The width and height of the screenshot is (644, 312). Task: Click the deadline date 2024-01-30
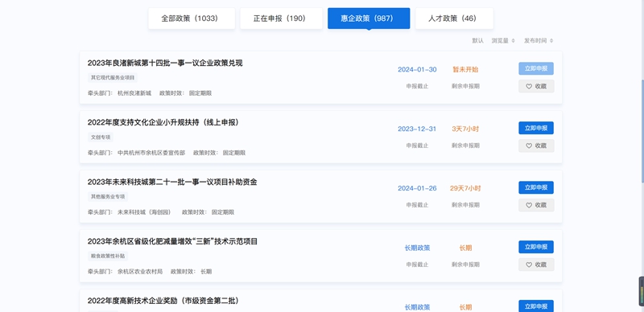(x=417, y=69)
